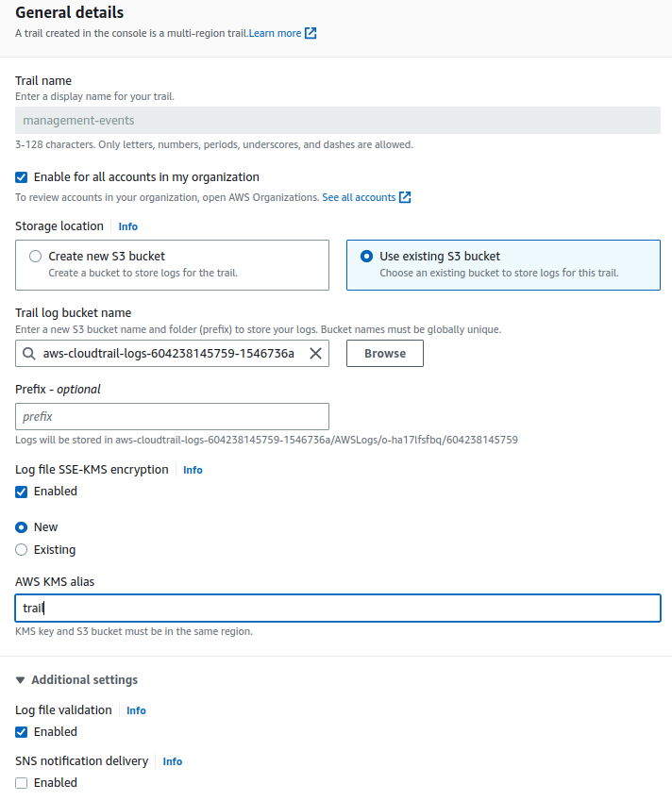Image resolution: width=672 pixels, height=801 pixels.
Task: Enable for all accounts in my organization checkbox
Action: click(22, 176)
